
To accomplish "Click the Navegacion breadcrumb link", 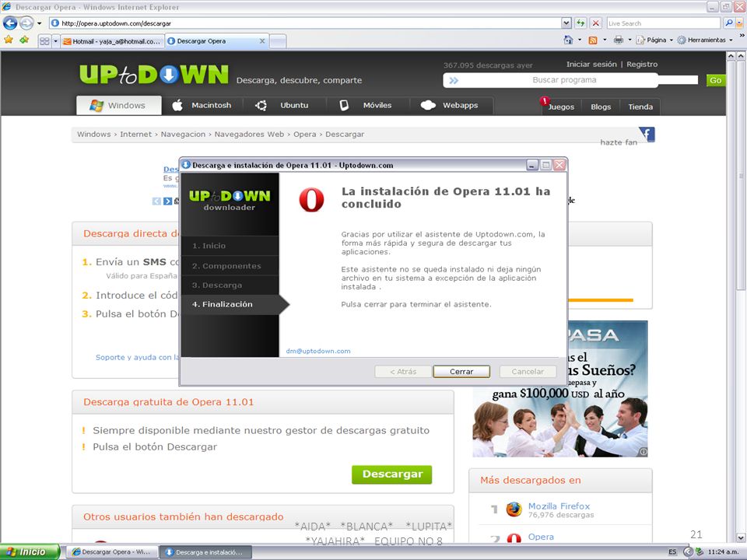I will pos(183,135).
